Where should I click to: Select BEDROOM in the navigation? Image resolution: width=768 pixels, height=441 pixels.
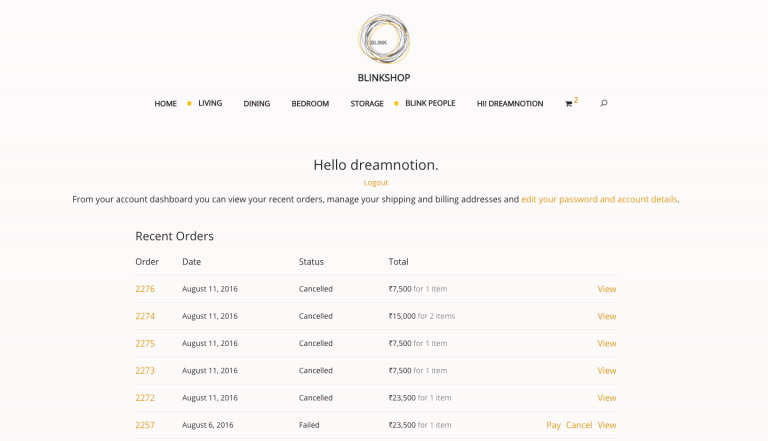(x=310, y=104)
